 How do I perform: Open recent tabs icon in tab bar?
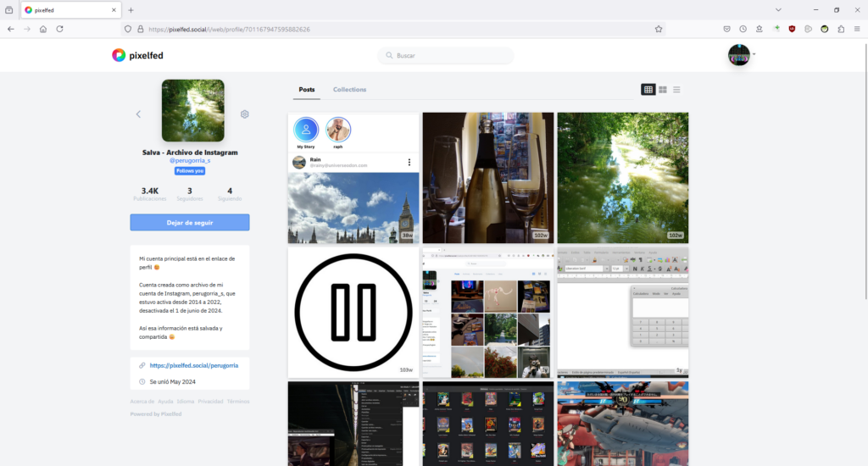8,10
